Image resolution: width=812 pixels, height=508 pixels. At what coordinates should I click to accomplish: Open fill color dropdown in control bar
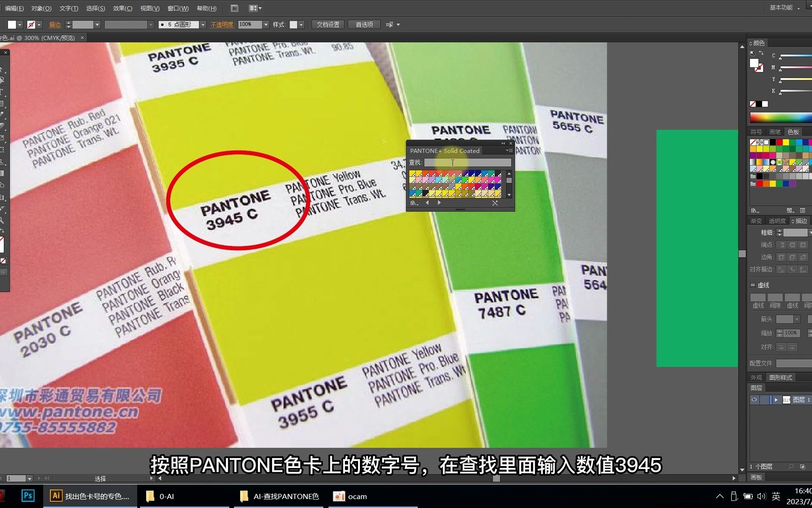(20, 25)
